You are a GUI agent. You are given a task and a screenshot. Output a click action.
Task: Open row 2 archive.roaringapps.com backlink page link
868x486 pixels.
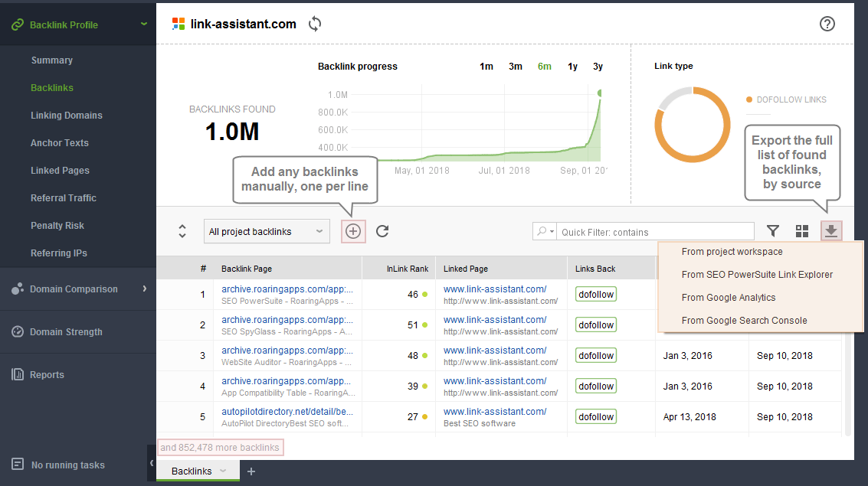click(x=287, y=320)
